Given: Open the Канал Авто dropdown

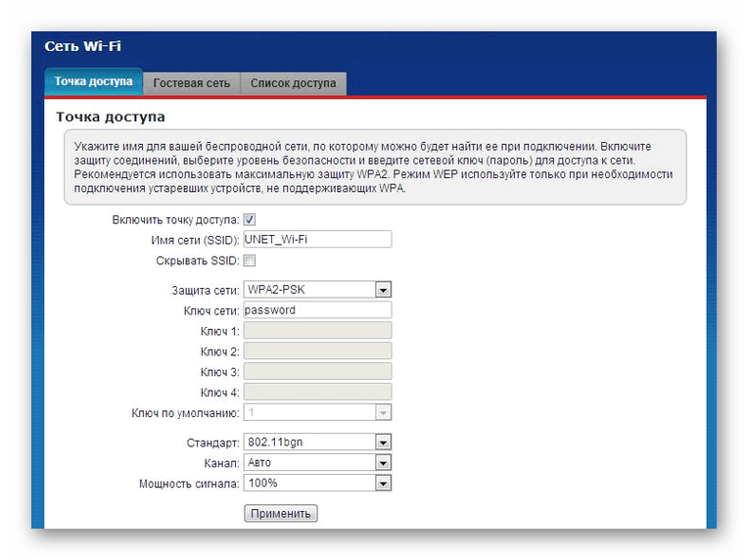Looking at the screenshot, I should point(318,463).
